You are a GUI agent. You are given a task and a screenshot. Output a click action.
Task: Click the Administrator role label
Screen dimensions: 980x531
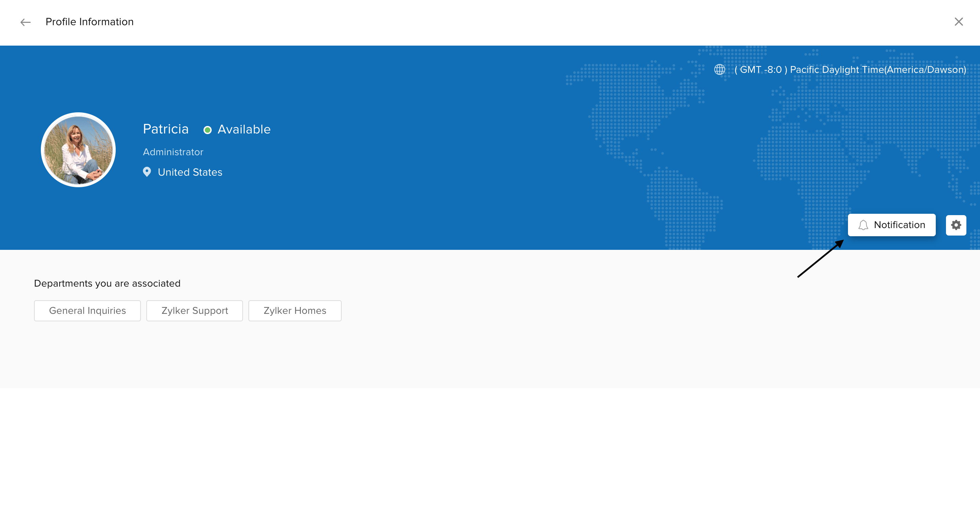click(173, 152)
